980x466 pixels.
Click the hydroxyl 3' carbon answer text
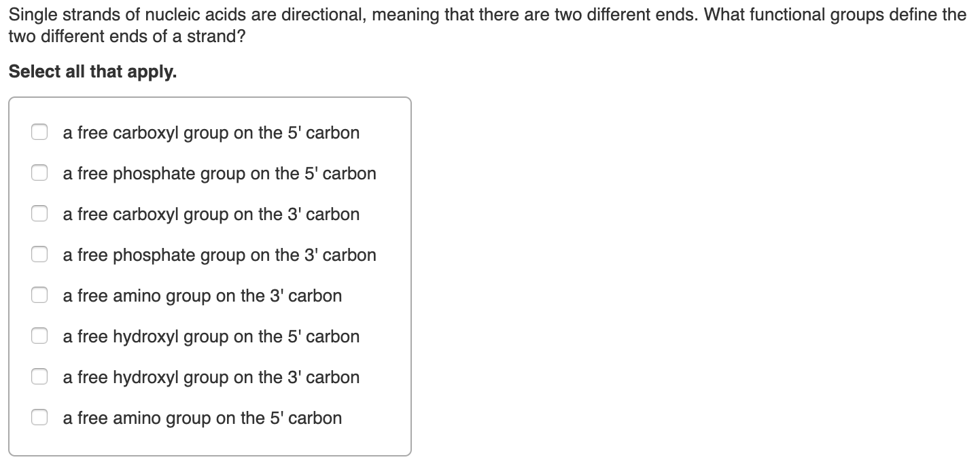211,377
